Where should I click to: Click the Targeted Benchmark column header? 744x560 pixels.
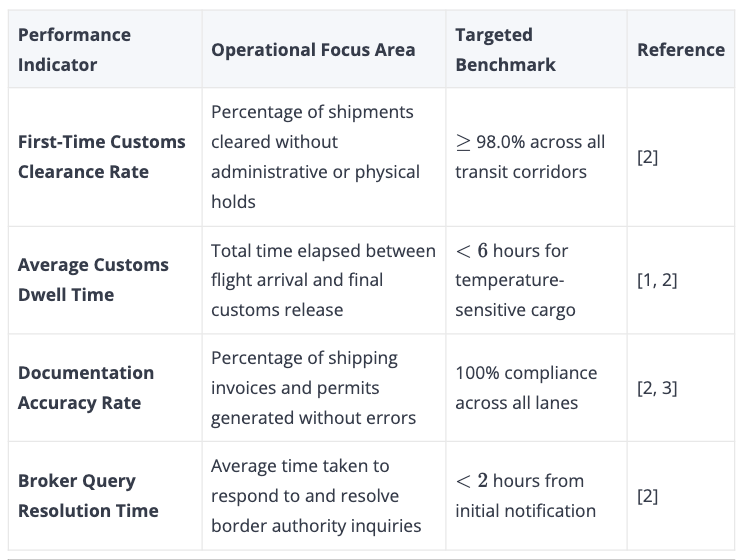(x=505, y=50)
